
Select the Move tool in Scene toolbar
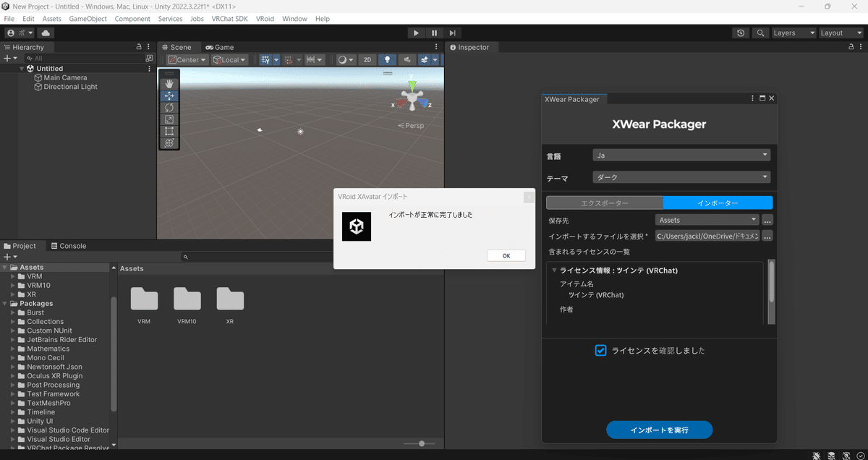(x=169, y=95)
